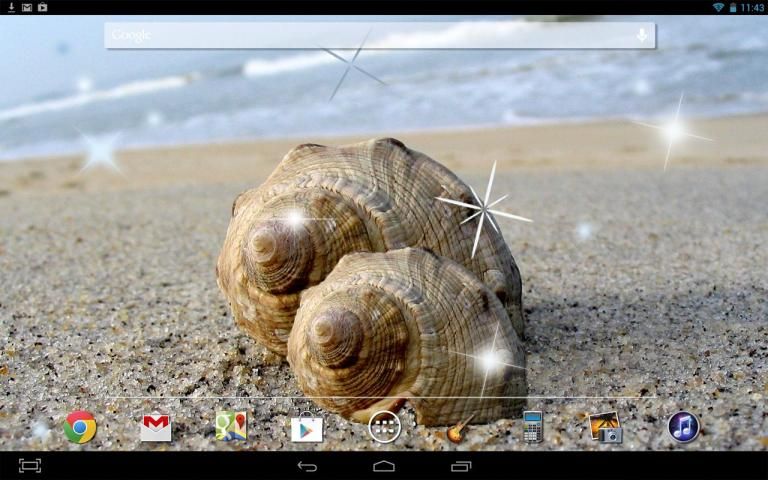Open the photo gallery app
The width and height of the screenshot is (768, 480).
pos(606,427)
